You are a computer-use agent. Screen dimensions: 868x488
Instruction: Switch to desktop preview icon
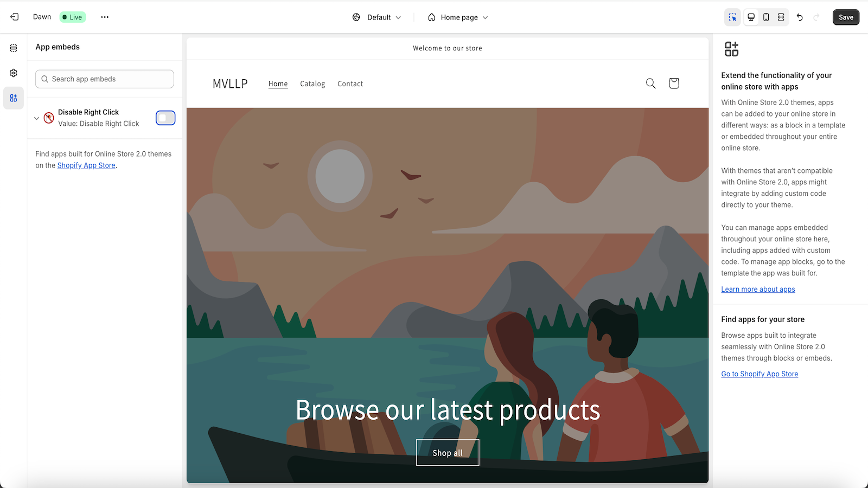[751, 17]
